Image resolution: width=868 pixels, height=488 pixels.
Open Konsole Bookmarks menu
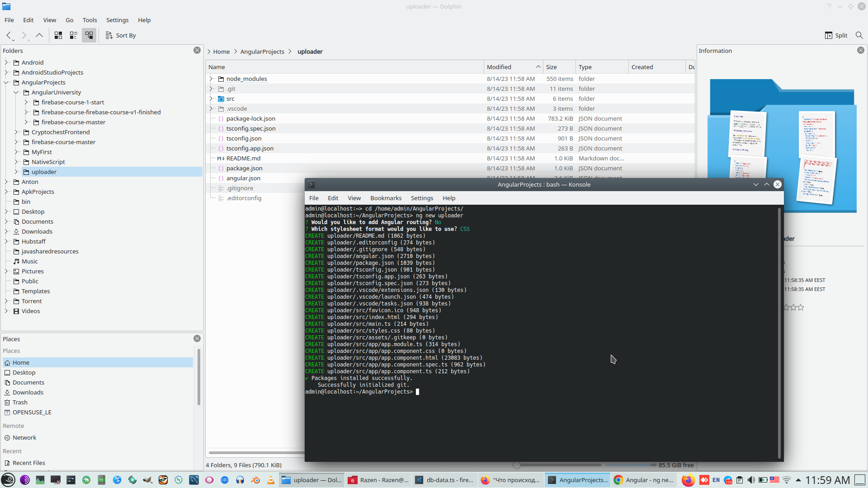coord(386,198)
